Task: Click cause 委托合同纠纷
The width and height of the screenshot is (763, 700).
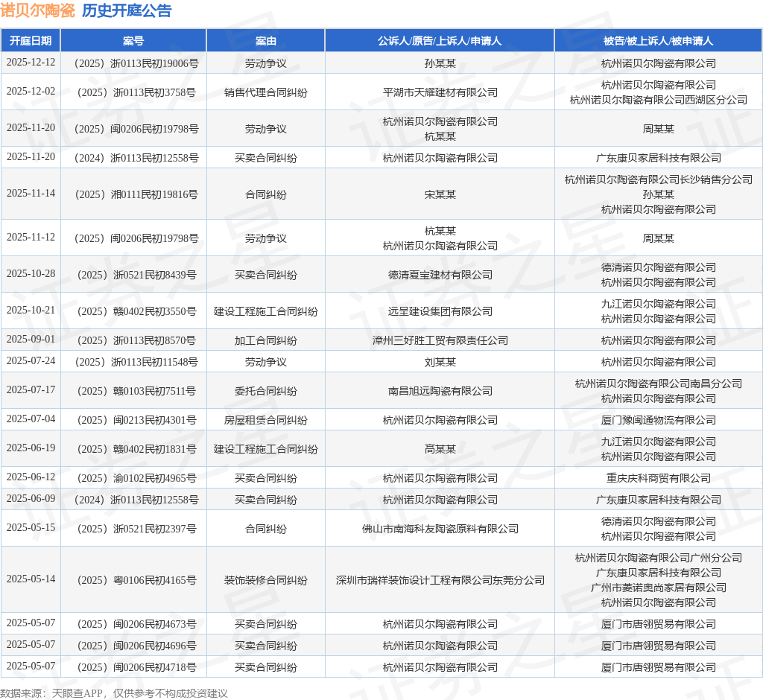Action: (x=266, y=391)
